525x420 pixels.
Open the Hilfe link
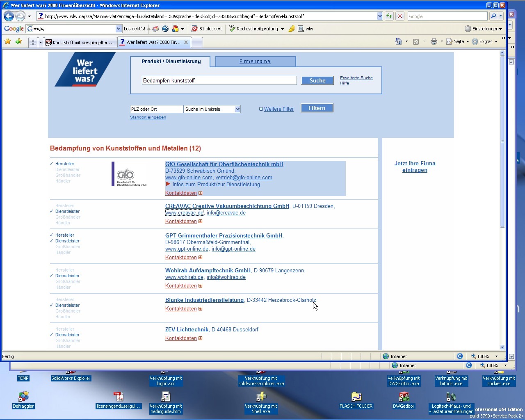point(345,83)
